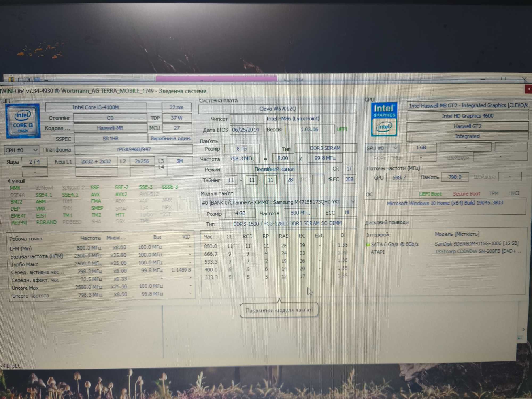Click the Intel HM86 (Lynx Point) chipset field
The height and width of the screenshot is (399, 532).
[293, 119]
